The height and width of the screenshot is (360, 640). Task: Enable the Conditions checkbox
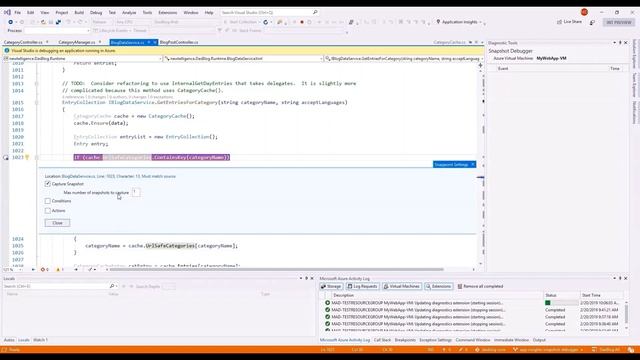click(x=48, y=201)
